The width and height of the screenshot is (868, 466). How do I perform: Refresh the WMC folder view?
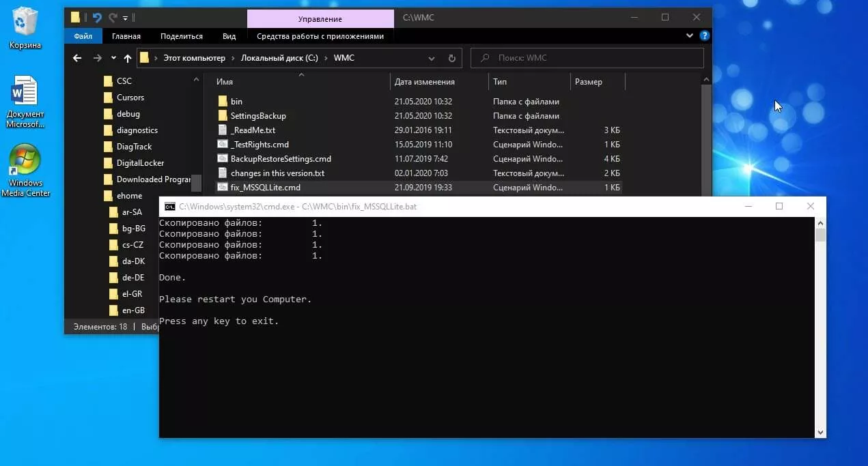451,58
